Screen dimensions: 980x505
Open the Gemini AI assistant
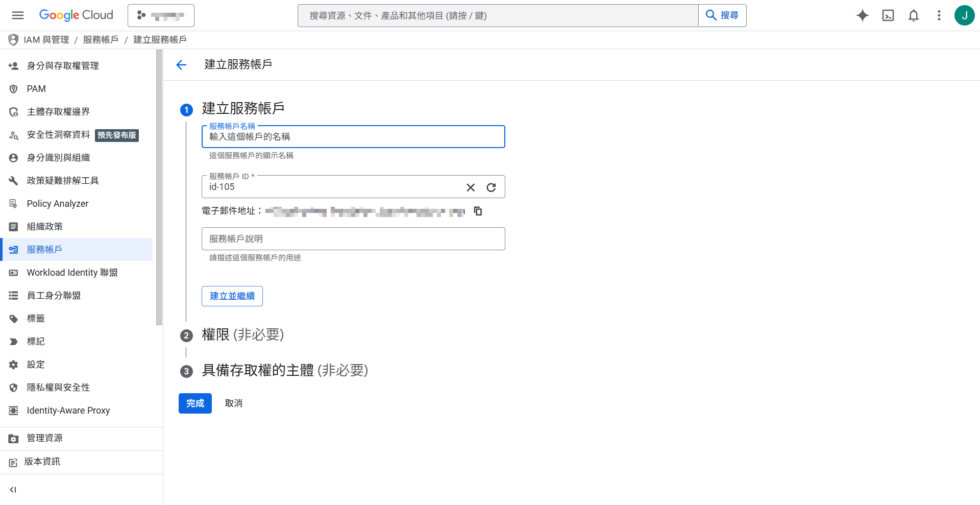(862, 15)
